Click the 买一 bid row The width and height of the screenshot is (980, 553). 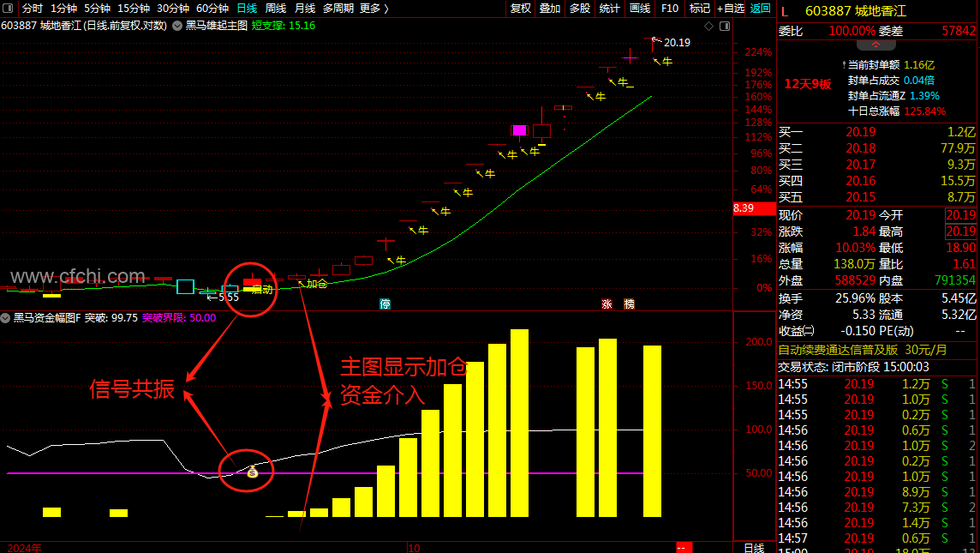point(877,132)
